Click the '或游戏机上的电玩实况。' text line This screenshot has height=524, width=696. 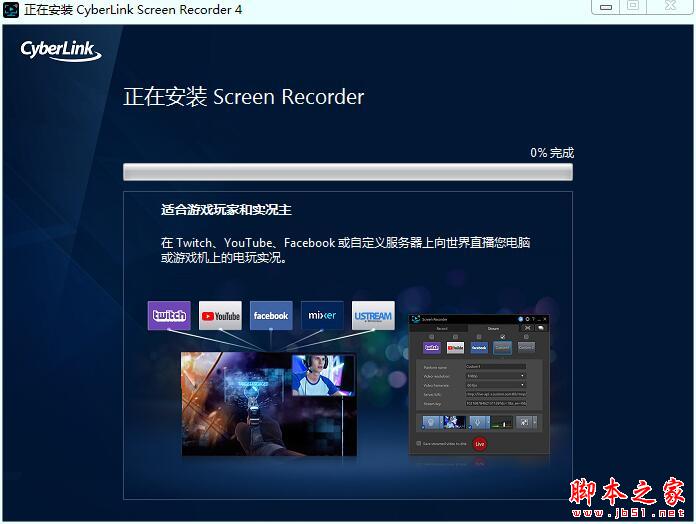(x=224, y=258)
